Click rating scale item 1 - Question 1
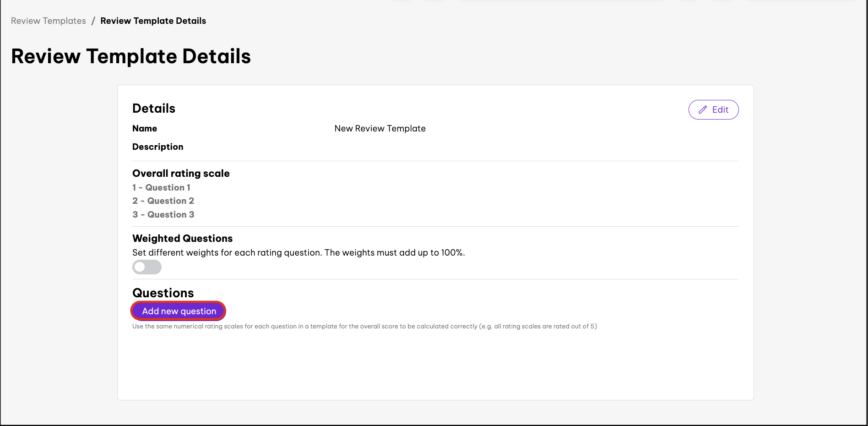Viewport: 868px width, 426px height. tap(161, 187)
